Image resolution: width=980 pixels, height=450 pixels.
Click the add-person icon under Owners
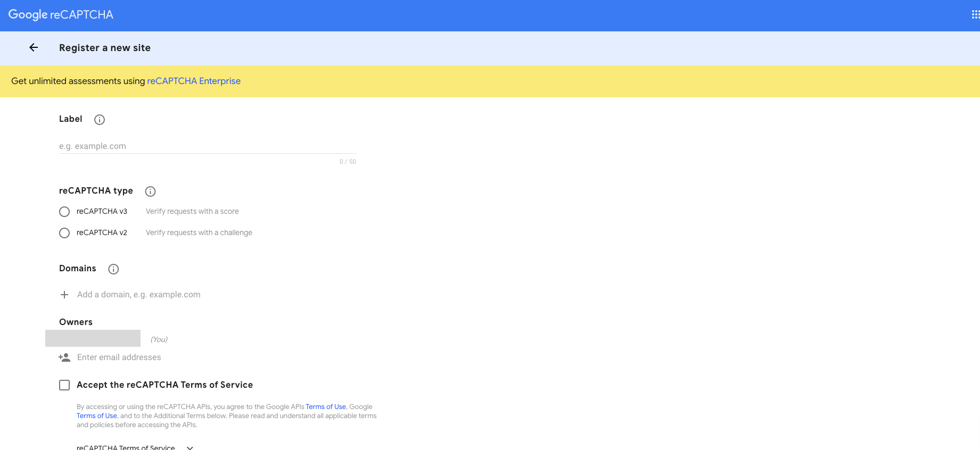pyautogui.click(x=64, y=357)
